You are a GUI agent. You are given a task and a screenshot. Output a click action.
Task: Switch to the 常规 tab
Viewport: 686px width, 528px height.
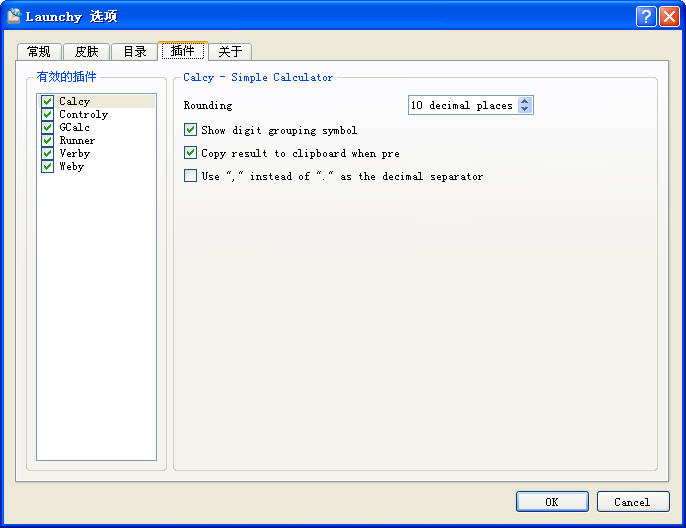pyautogui.click(x=39, y=52)
